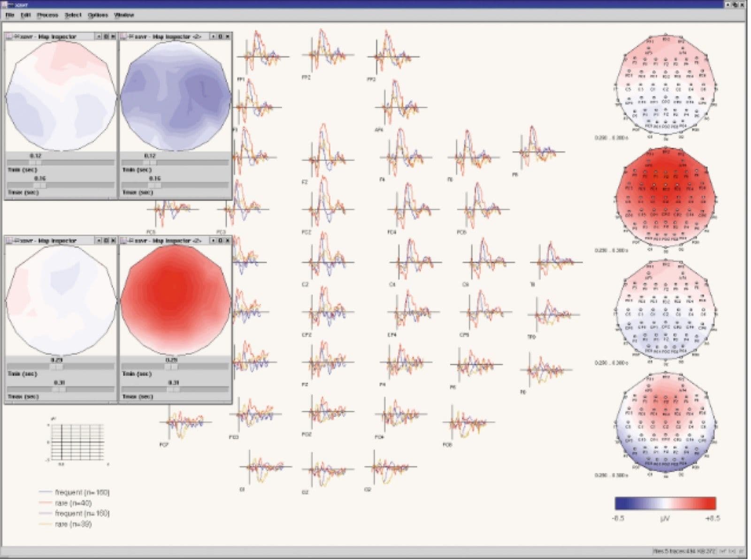
Task: Click the top-left Map Inspector window icon
Action: coord(9,36)
